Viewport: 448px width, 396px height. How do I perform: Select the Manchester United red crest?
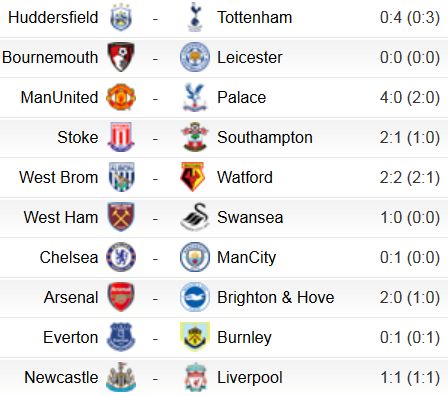(121, 97)
